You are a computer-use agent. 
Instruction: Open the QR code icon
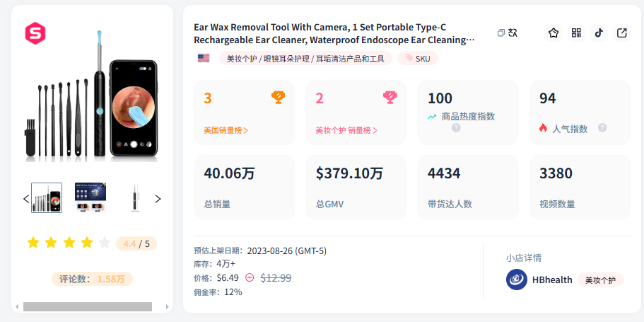(576, 33)
